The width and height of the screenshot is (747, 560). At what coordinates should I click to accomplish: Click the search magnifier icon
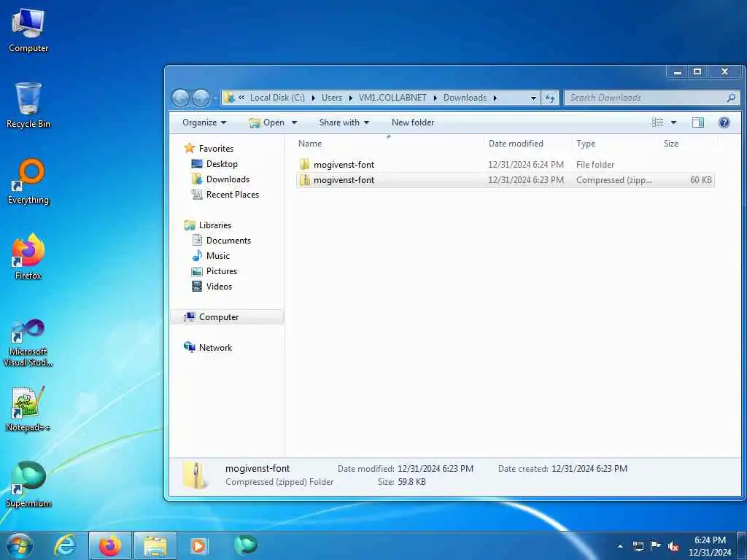click(731, 98)
